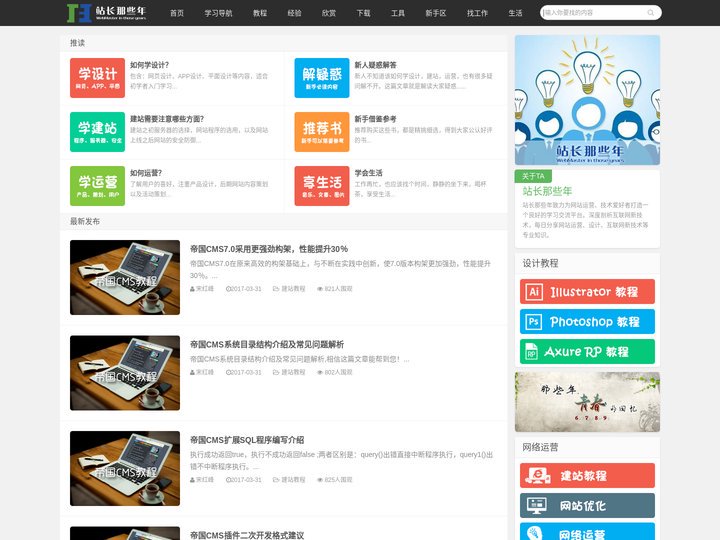Viewport: 720px width, 540px height.
Task: Open the Axure RP 教程 button
Action: tap(587, 352)
